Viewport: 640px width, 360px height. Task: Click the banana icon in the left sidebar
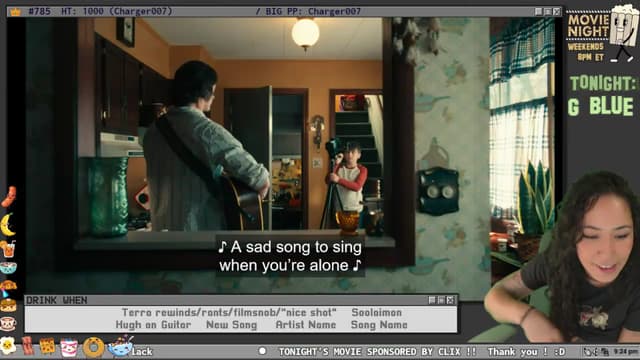tap(7, 224)
